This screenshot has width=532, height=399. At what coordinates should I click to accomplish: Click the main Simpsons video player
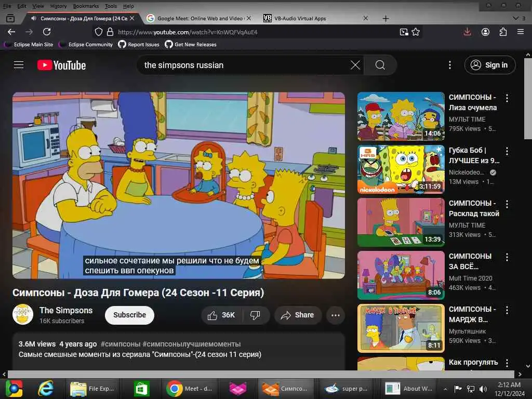click(179, 185)
